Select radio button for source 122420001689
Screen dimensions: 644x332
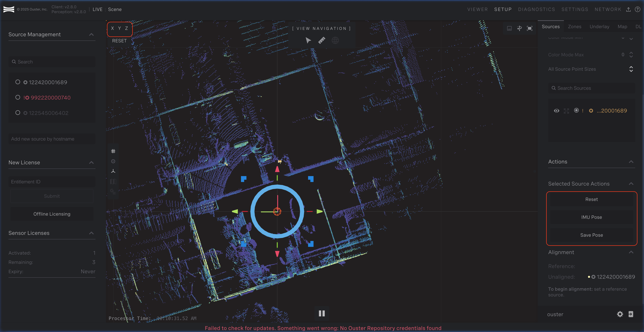click(18, 82)
